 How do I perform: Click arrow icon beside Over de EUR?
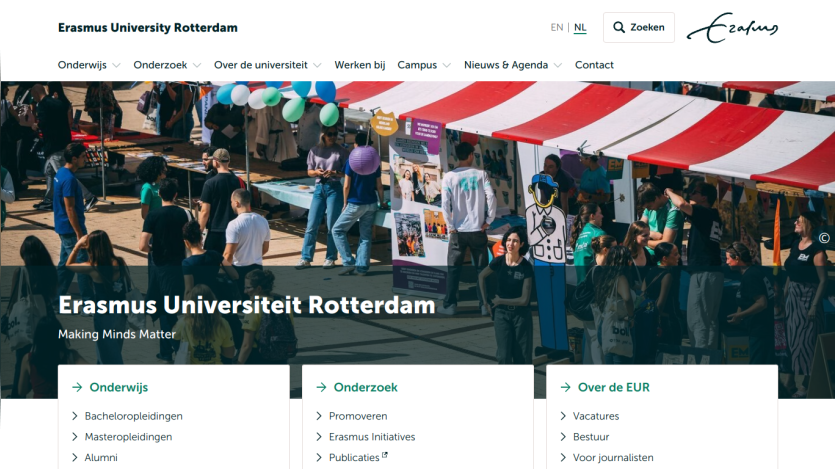566,387
